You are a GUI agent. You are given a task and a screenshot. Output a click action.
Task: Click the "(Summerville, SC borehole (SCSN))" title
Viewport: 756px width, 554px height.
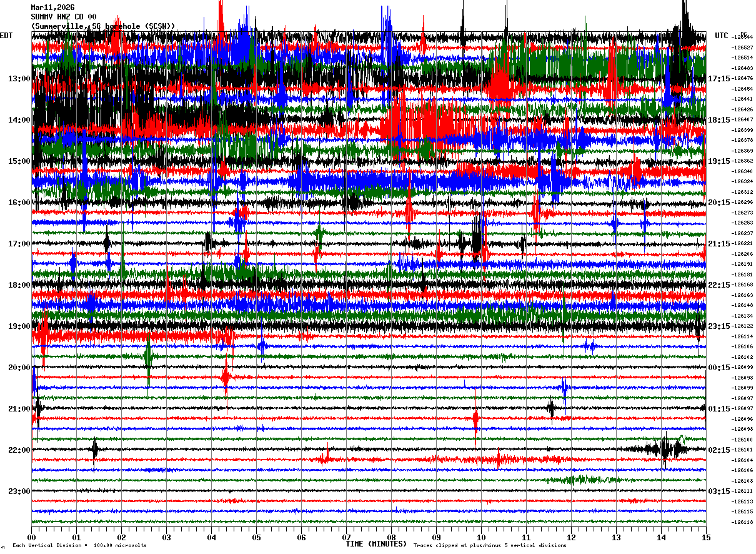click(x=103, y=26)
